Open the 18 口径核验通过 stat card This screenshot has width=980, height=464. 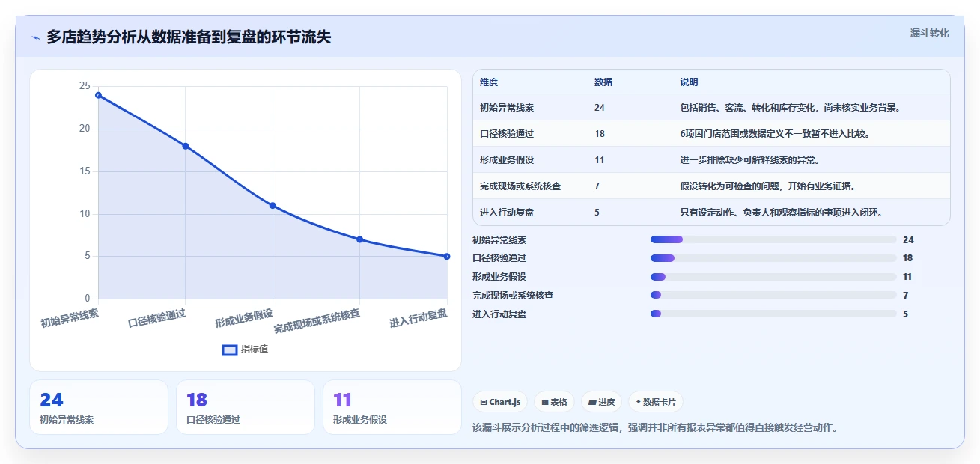click(246, 407)
